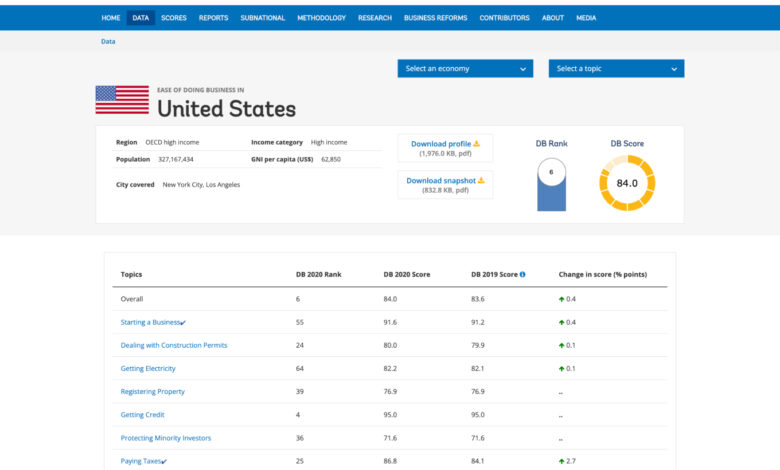Open the Registering Property topic link
Image resolution: width=780 pixels, height=470 pixels.
[152, 391]
